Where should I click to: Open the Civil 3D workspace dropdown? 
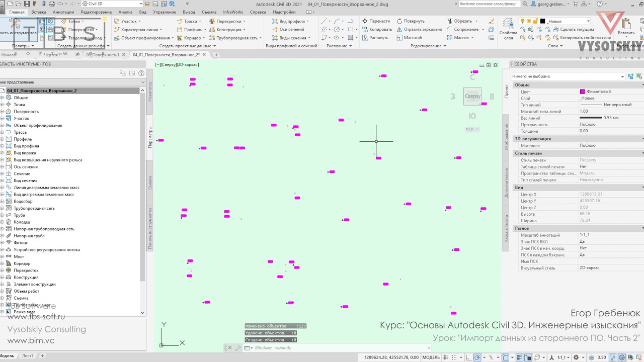(x=113, y=4)
